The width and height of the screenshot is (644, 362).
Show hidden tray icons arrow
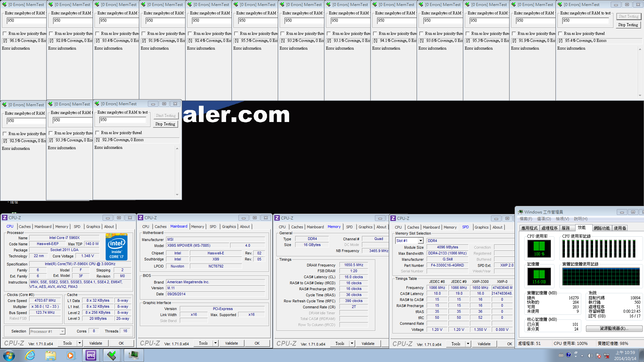coord(582,356)
